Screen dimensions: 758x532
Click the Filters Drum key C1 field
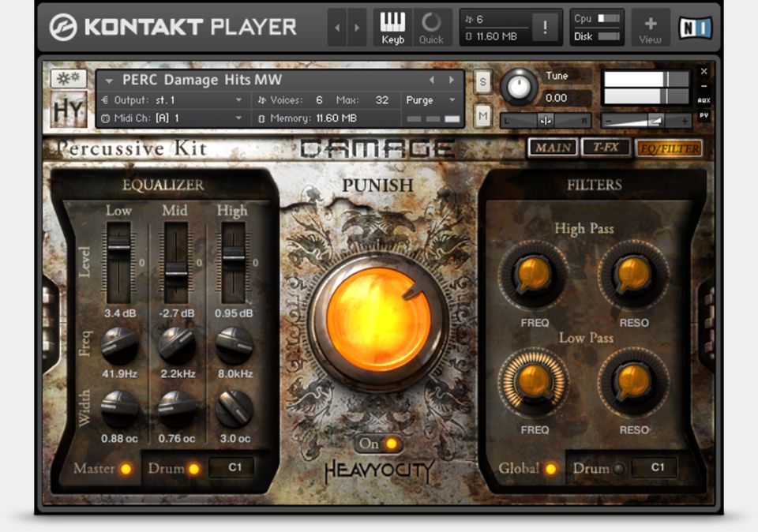tap(657, 467)
